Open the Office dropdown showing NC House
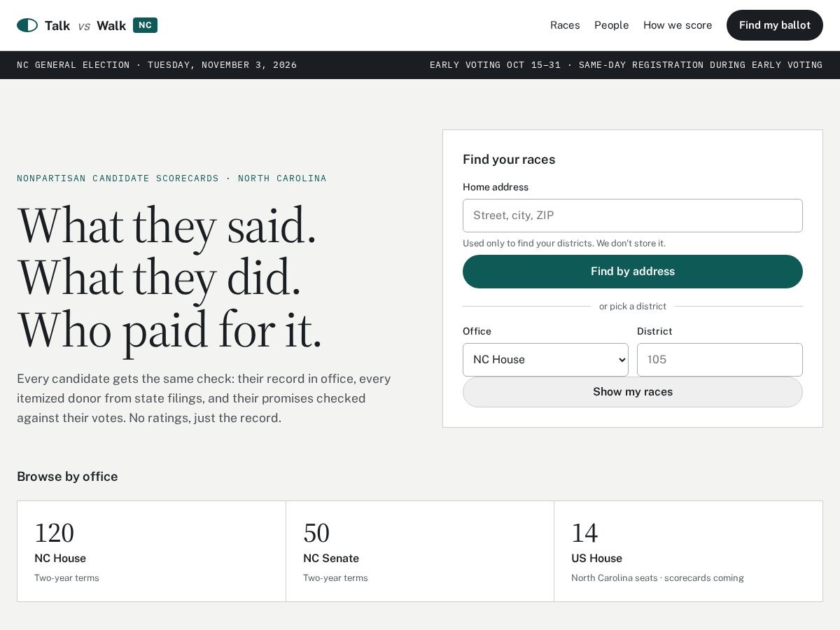Viewport: 840px width, 630px height. click(x=545, y=360)
